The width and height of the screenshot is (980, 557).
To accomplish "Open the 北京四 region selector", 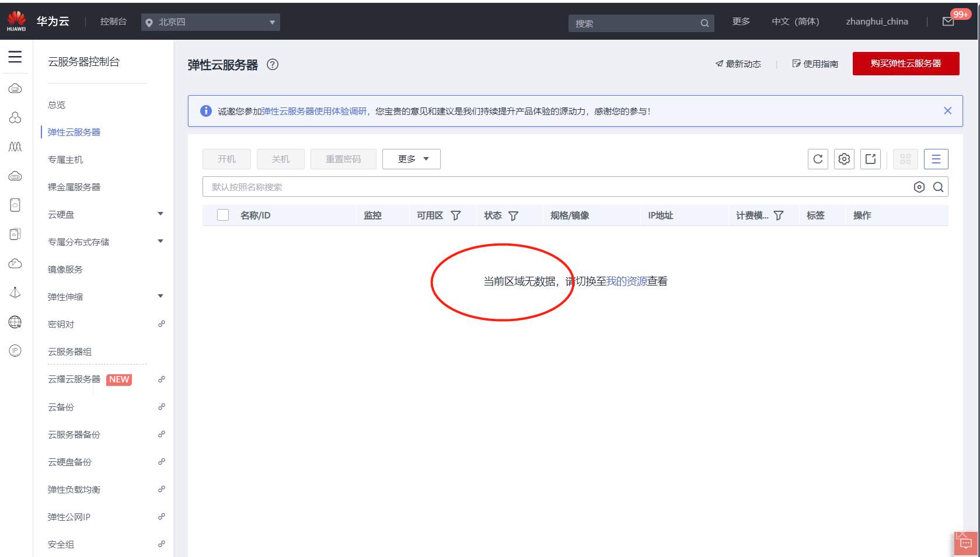I will coord(211,22).
